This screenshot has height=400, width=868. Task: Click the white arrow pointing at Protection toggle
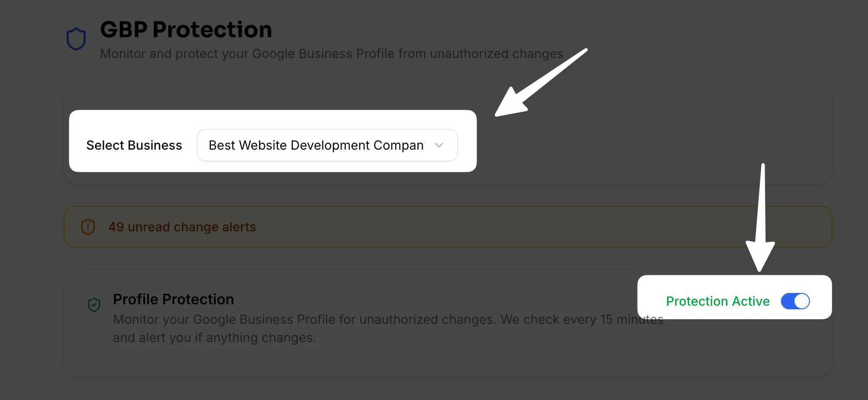pos(761,222)
